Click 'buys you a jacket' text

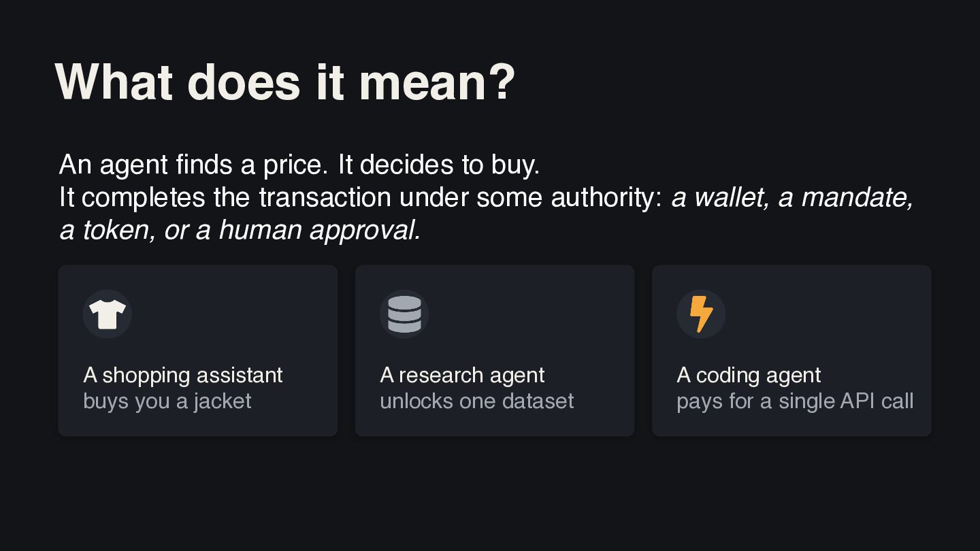(x=167, y=401)
